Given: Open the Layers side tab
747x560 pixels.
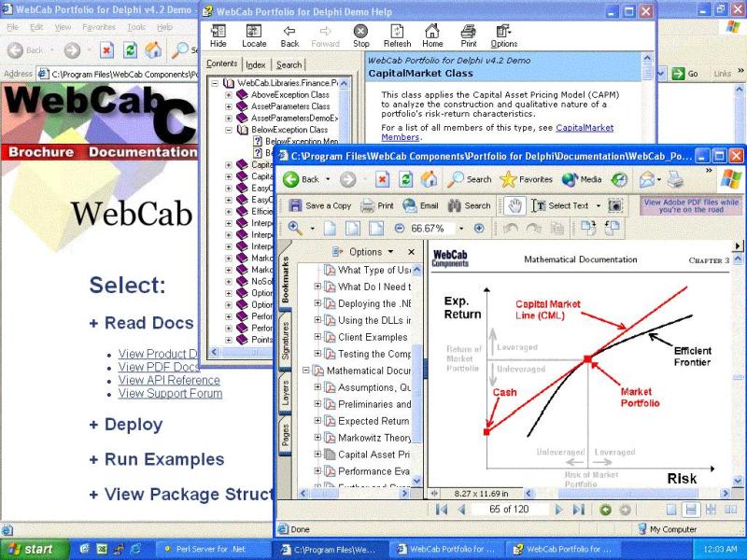Looking at the screenshot, I should [x=285, y=393].
